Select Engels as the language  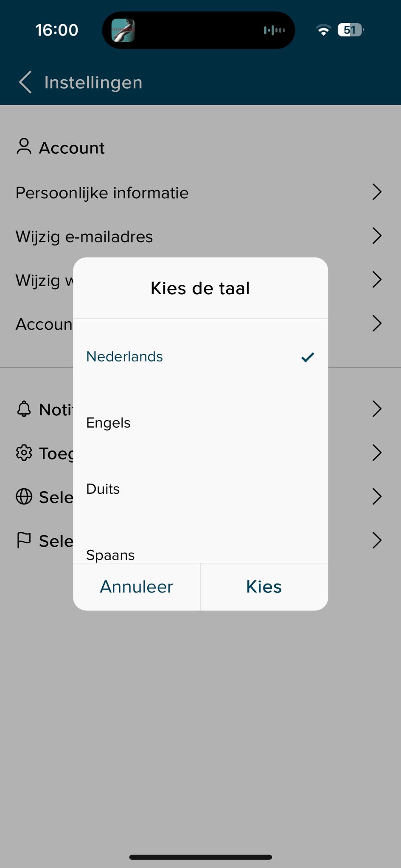tap(109, 423)
